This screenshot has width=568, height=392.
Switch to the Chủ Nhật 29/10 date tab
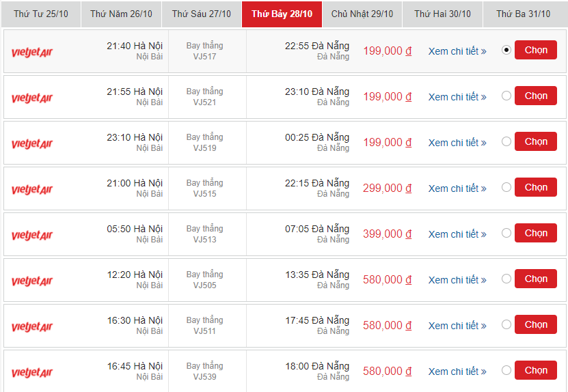(x=362, y=14)
